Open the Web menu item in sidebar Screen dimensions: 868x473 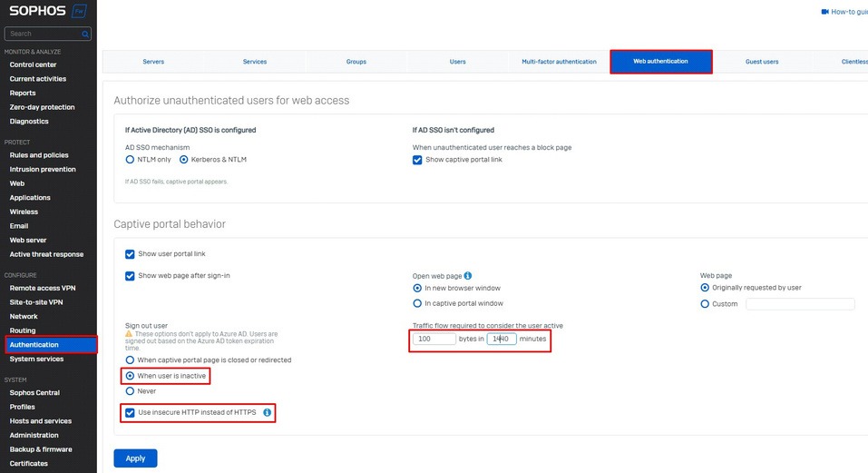17,183
